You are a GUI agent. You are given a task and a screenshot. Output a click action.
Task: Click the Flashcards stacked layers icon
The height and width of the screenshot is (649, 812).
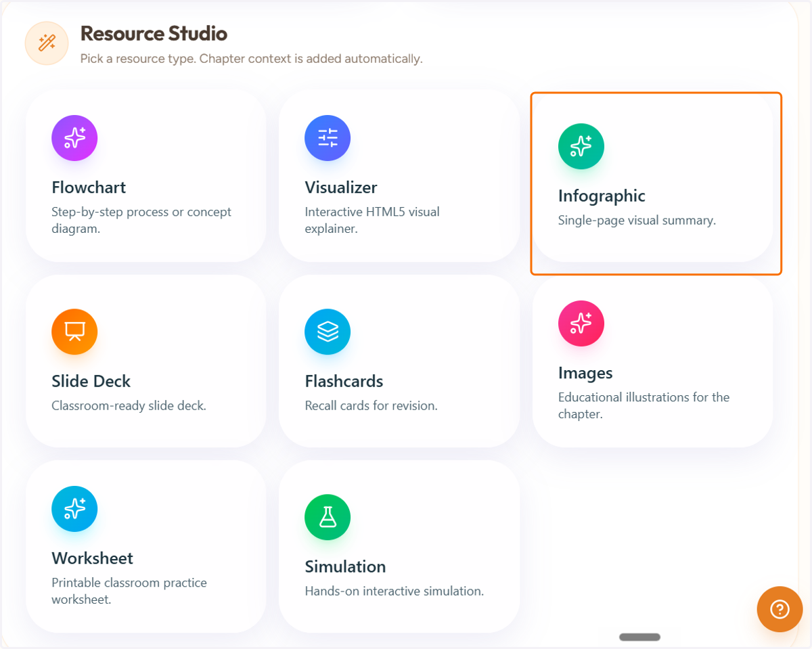pyautogui.click(x=328, y=332)
